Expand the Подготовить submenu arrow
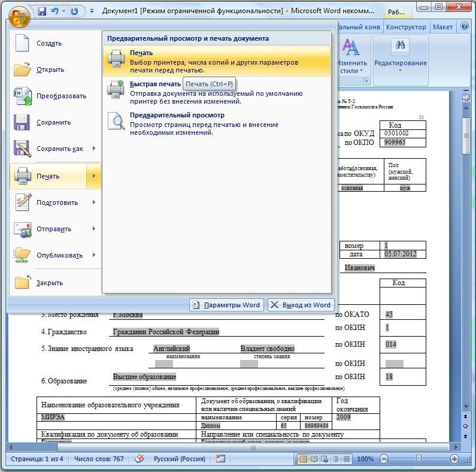 (x=94, y=202)
